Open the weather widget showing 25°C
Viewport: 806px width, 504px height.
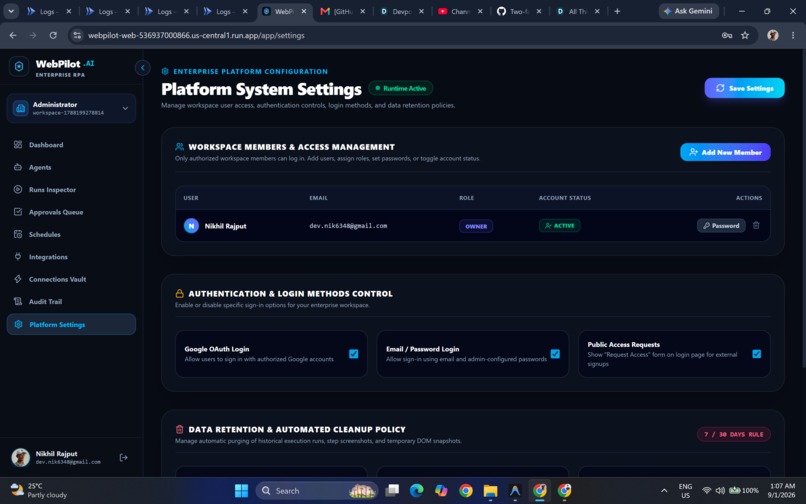[x=39, y=491]
